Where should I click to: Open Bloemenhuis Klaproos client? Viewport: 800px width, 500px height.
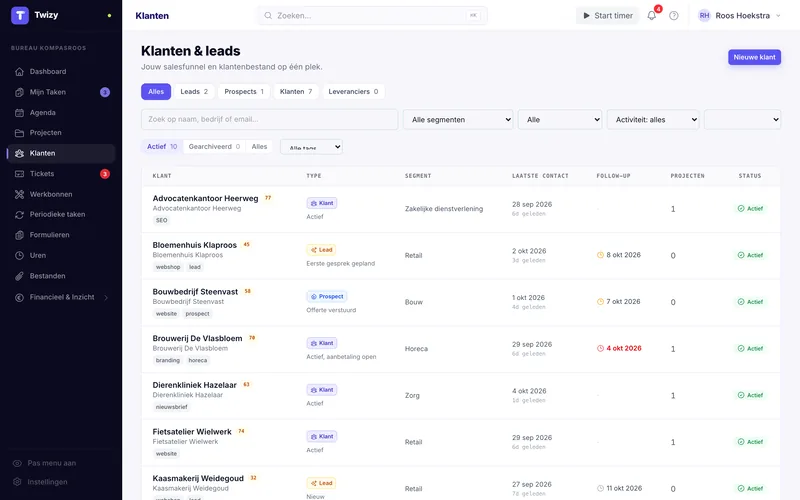point(195,245)
